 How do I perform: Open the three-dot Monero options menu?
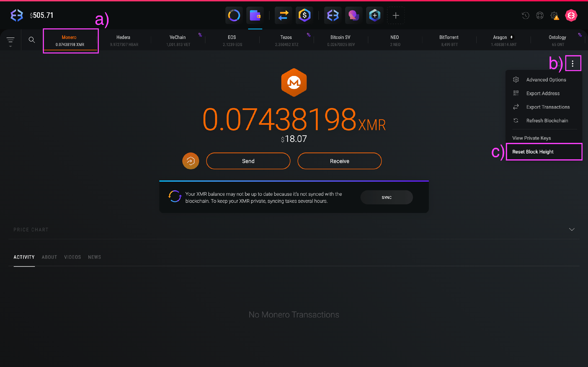pos(573,63)
